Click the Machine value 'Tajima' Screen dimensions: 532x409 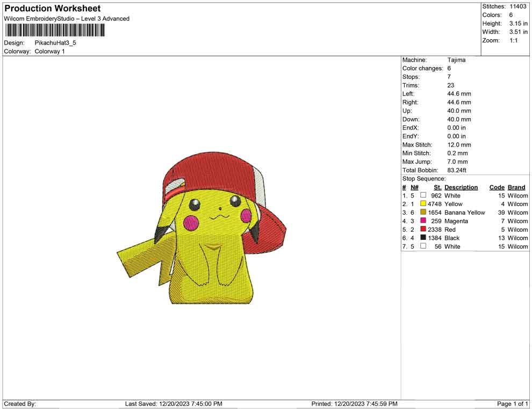click(456, 60)
